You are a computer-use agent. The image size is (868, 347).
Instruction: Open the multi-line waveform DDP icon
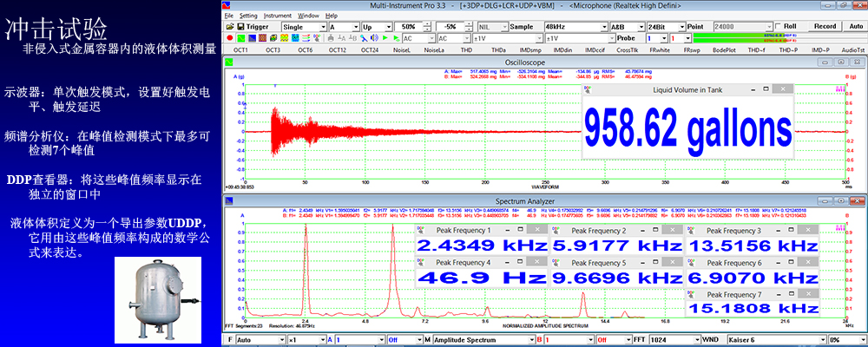tap(306, 37)
